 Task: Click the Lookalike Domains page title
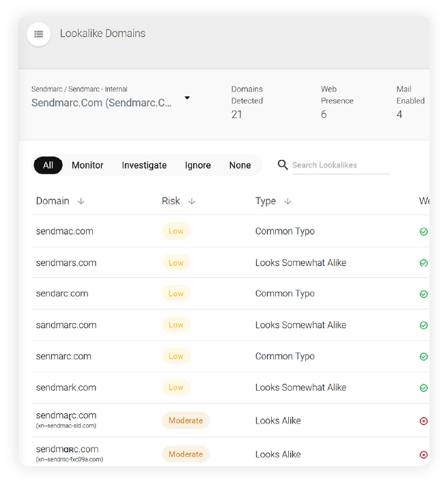coord(102,33)
